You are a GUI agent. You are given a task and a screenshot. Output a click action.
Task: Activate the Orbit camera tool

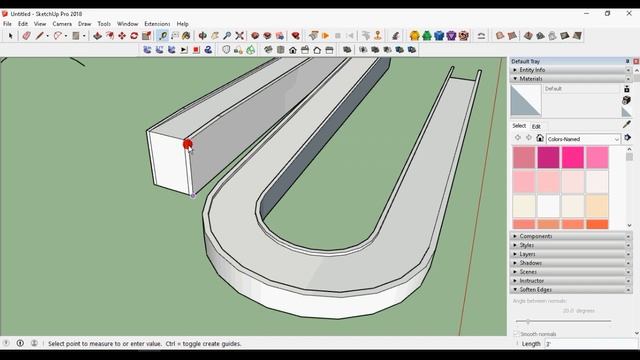coord(202,36)
